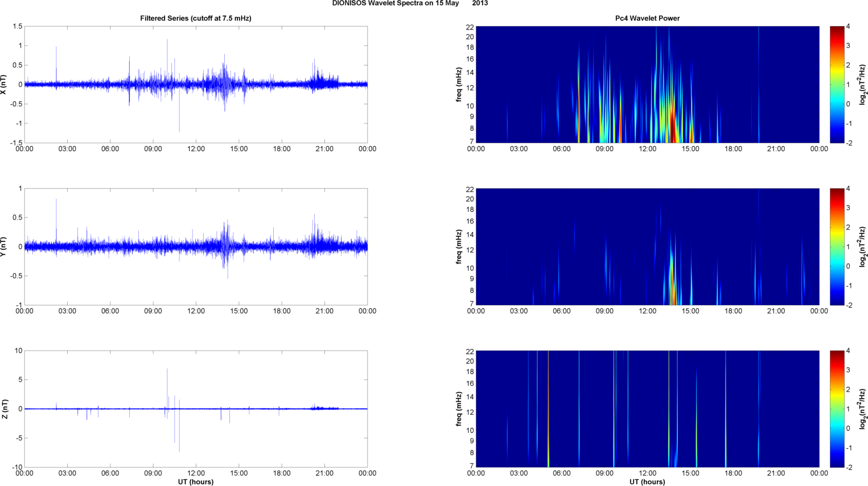Select the Z (nT) axis label
Viewport: 868px width, 486px height.
coord(4,409)
